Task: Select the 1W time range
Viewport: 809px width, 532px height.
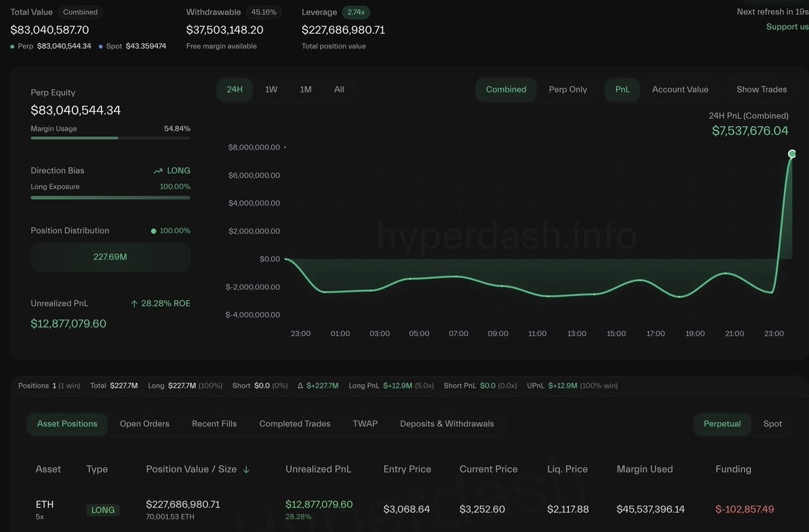Action: tap(271, 90)
